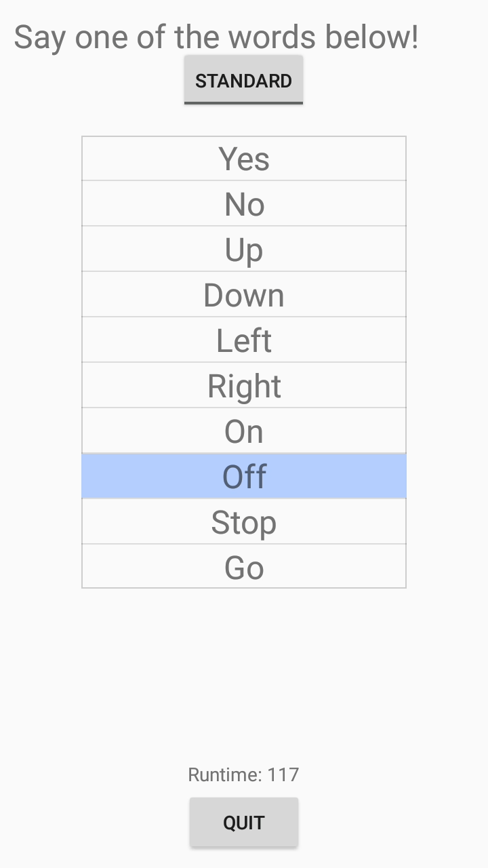This screenshot has width=488, height=868.
Task: Tap the No row
Action: tap(244, 204)
